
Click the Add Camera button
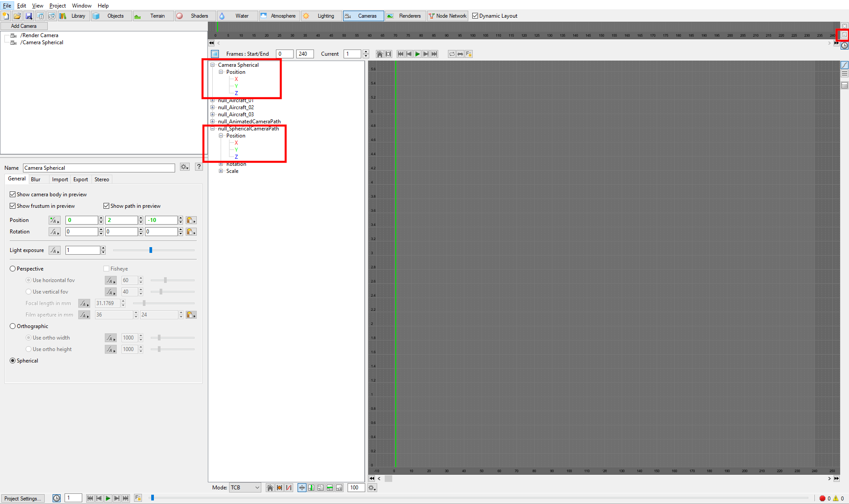(x=24, y=26)
